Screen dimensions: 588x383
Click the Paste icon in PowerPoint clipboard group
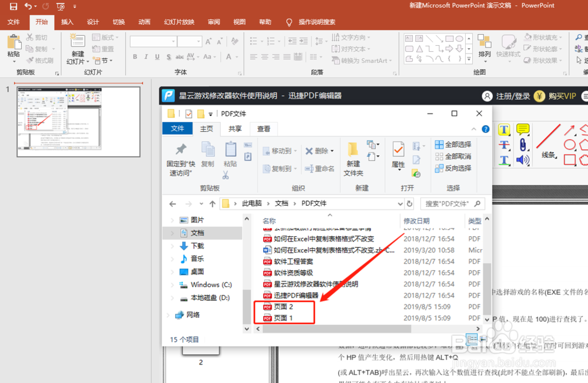pos(14,42)
